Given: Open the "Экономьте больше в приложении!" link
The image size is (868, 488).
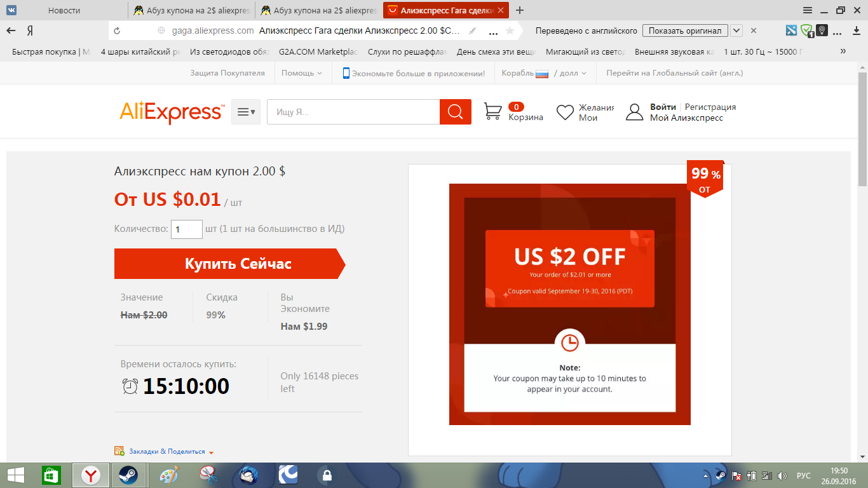Looking at the screenshot, I should tap(418, 73).
